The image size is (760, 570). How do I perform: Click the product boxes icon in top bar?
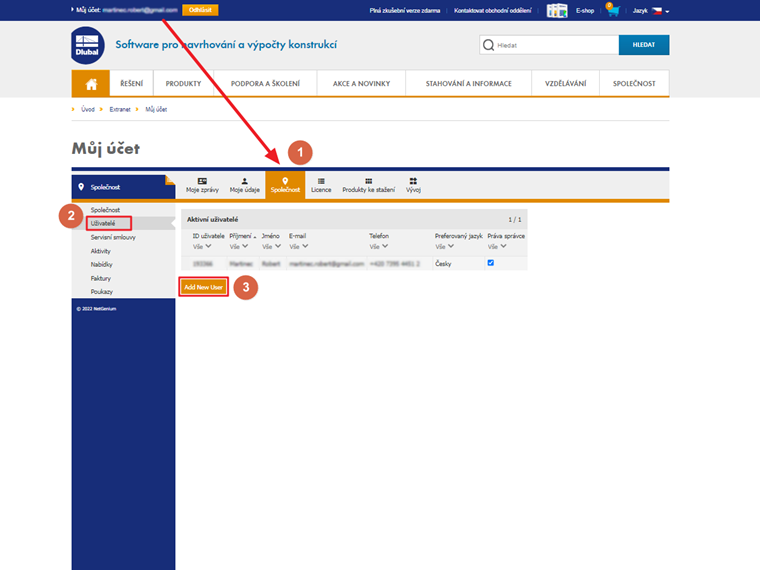point(557,10)
